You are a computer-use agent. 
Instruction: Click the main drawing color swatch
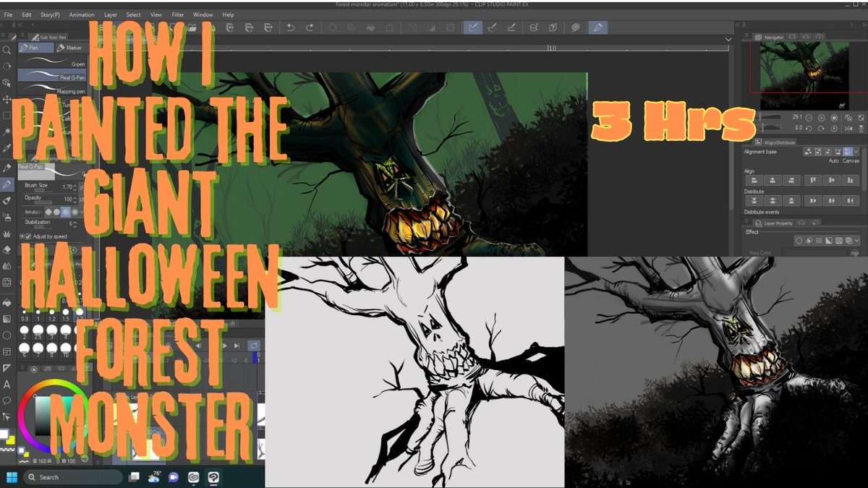4,435
